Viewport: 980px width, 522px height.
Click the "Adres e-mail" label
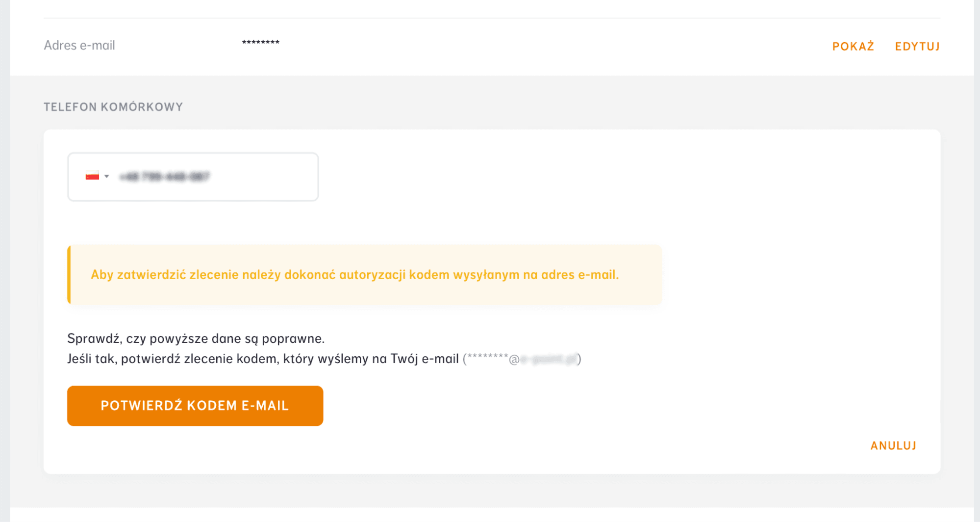(x=79, y=45)
